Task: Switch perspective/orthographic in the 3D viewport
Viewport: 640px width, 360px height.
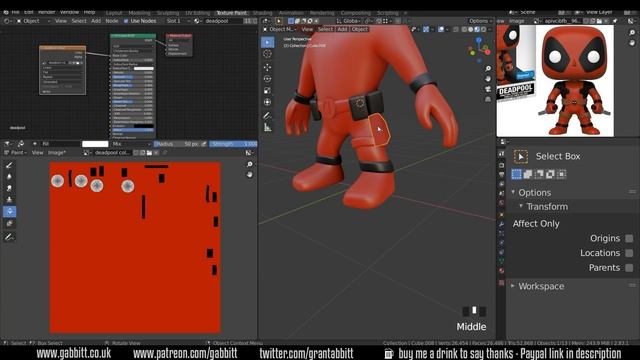Action: [488, 99]
